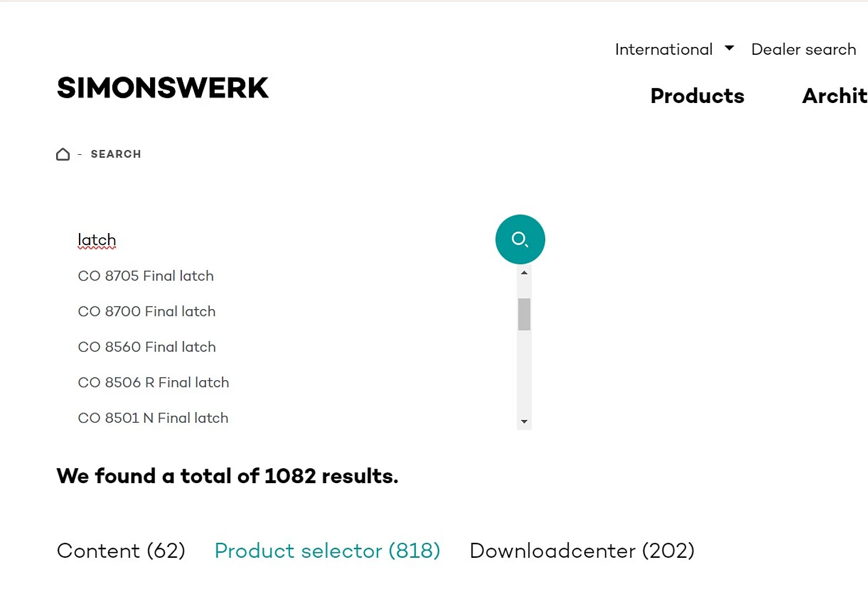Choose CO 8501 N Final latch suggestion
868x594 pixels.
pyautogui.click(x=153, y=418)
